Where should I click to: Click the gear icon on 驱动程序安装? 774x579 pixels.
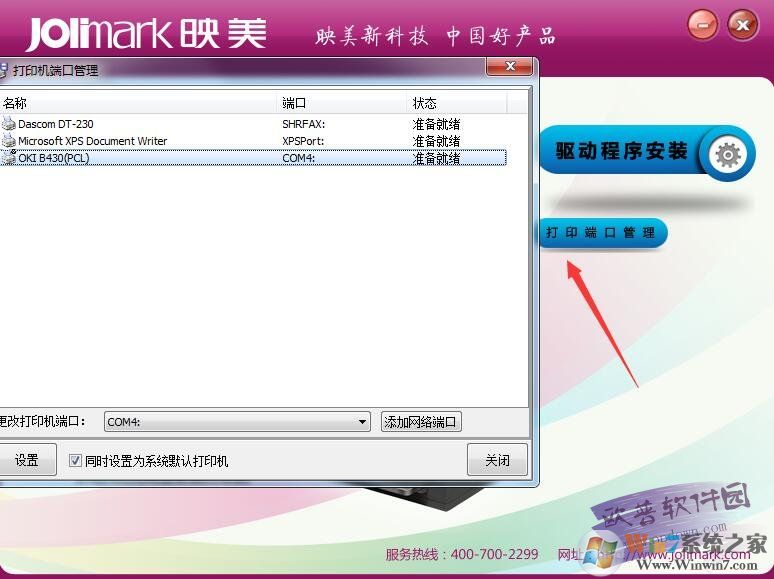pos(728,155)
